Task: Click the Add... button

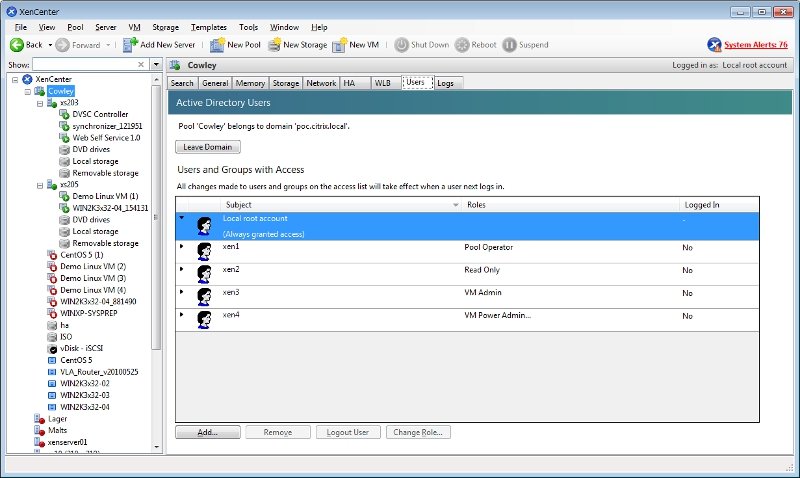Action: click(x=208, y=432)
